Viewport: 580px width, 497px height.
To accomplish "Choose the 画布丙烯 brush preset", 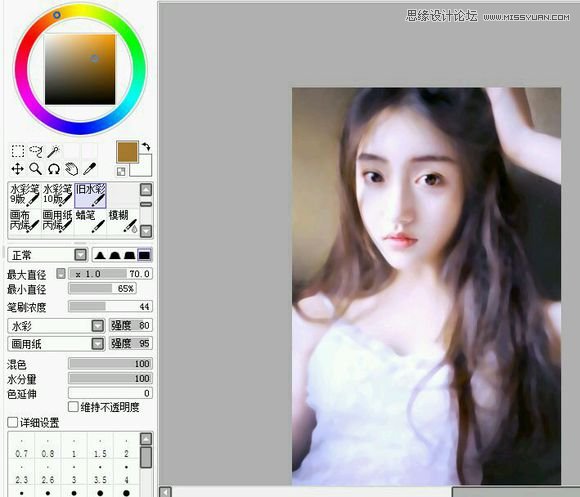I will (x=24, y=221).
